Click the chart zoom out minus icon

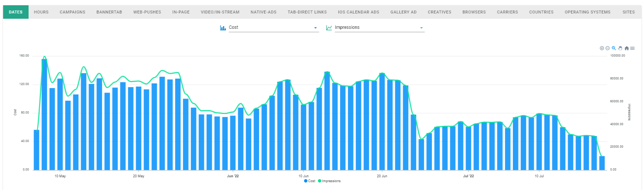608,48
